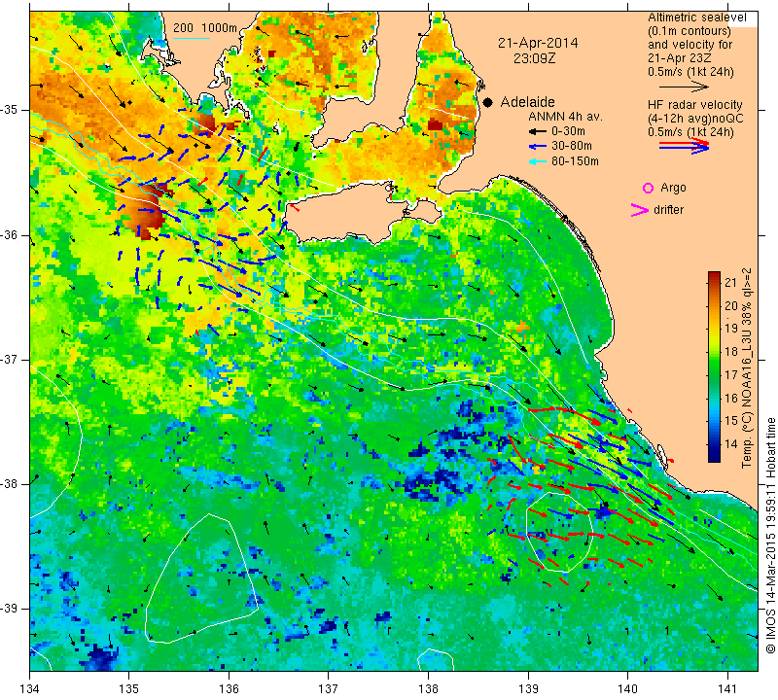The height and width of the screenshot is (700, 778).
Task: Click the '(4-12h avg)noQC' legend text
Action: (x=695, y=119)
